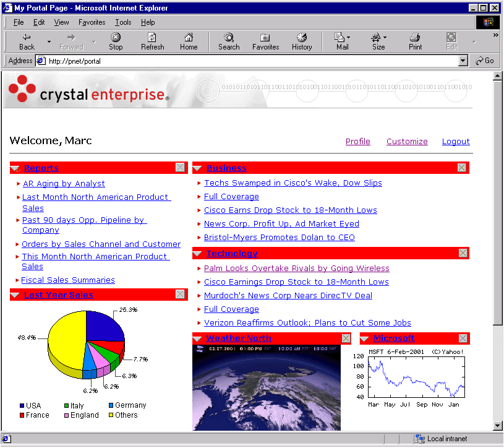Open Verizon Reaffirms Outlook article
Screen dimensions: 504x448
[x=307, y=322]
